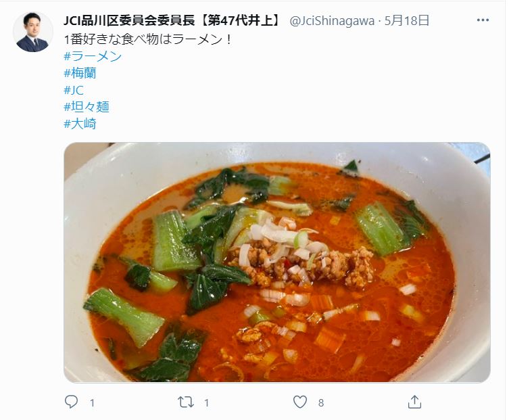Retweet using the arrows icon

[x=186, y=402]
